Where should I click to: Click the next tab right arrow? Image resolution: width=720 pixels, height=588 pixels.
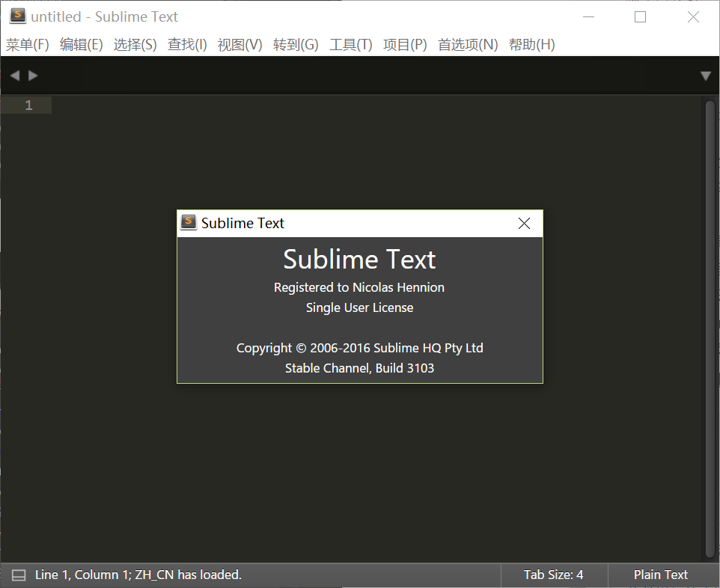point(33,76)
